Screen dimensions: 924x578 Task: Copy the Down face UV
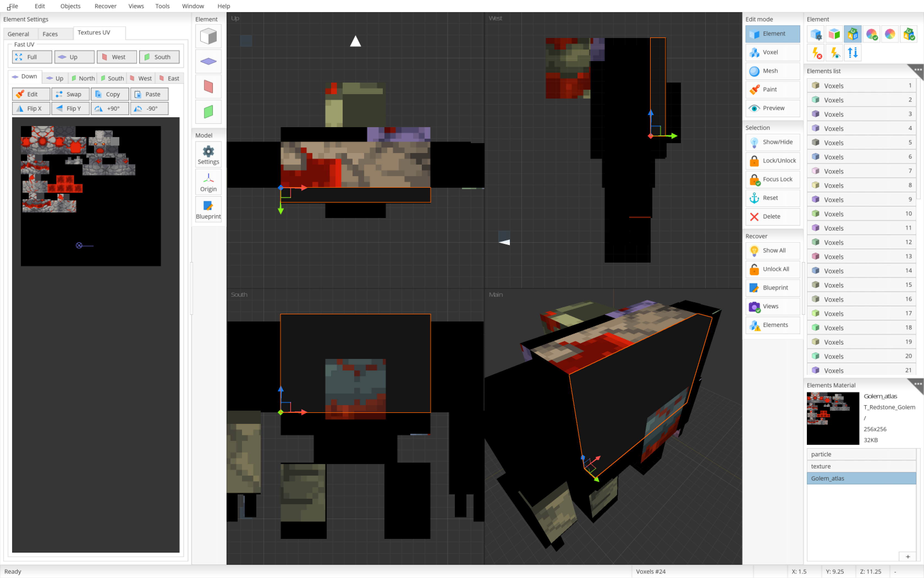(x=110, y=94)
